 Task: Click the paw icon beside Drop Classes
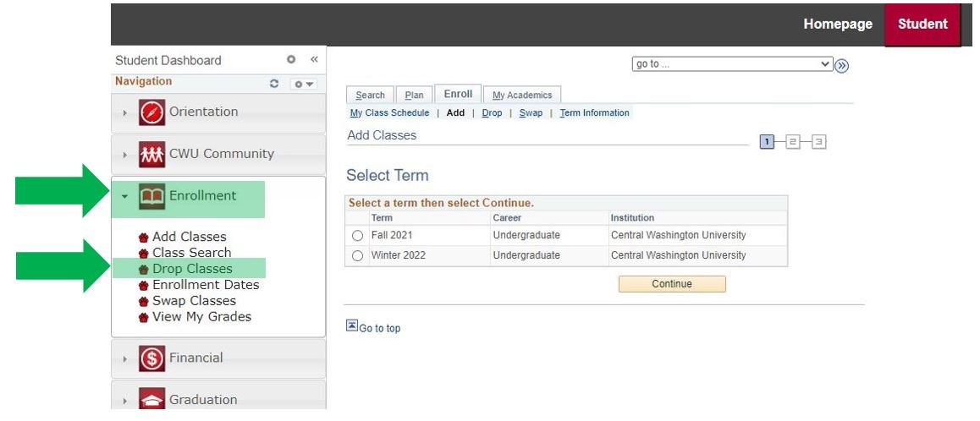tap(144, 269)
